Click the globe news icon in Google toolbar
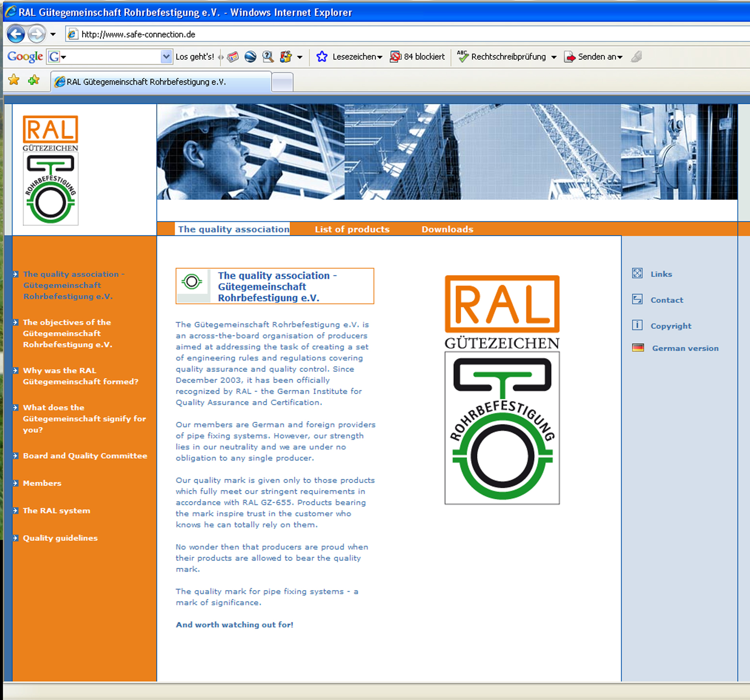The height and width of the screenshot is (700, 750). (x=250, y=57)
